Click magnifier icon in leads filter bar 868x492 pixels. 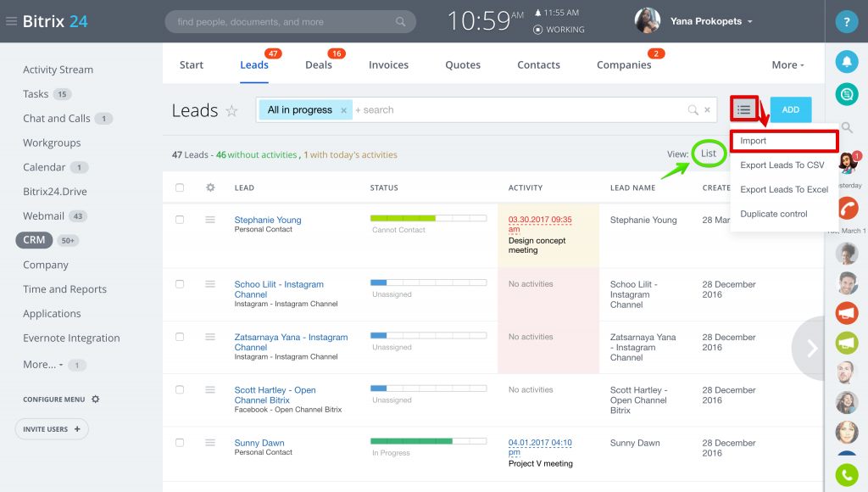(693, 109)
